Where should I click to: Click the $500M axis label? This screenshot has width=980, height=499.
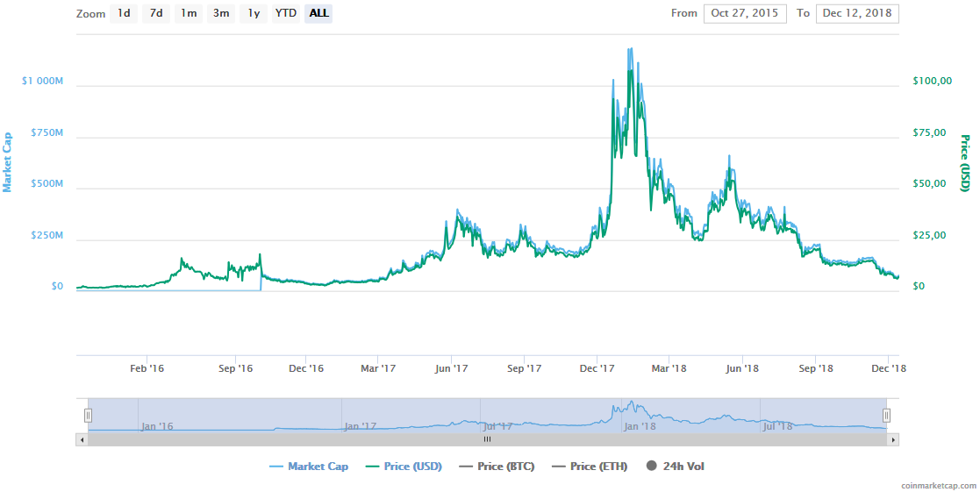(46, 184)
